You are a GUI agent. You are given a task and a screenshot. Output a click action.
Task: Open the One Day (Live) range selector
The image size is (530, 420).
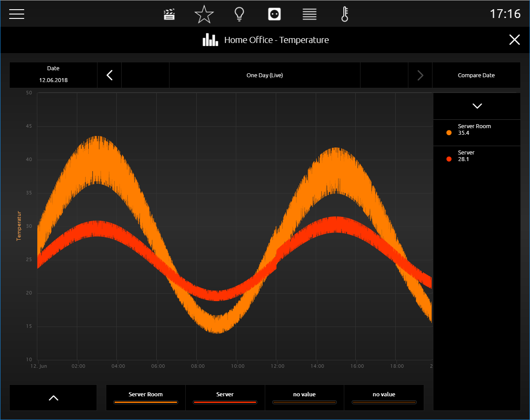[265, 75]
